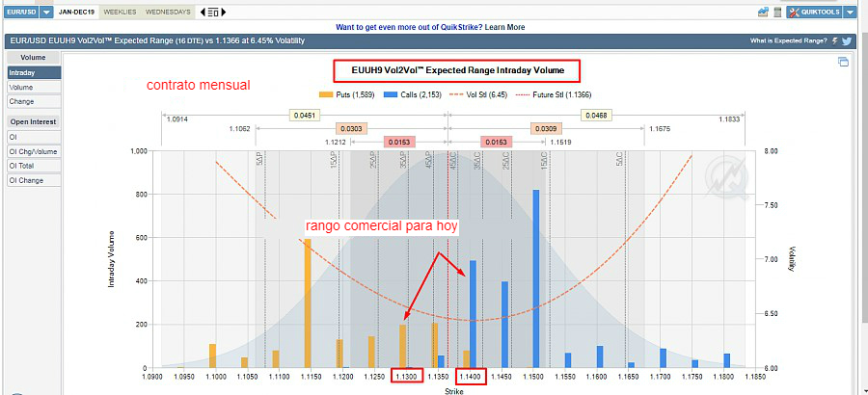
Task: Open the expiration list icon between arrows
Action: coord(213,12)
